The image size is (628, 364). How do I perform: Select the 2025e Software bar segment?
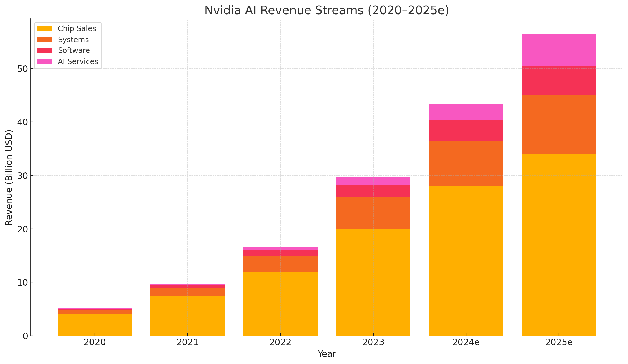(559, 80)
